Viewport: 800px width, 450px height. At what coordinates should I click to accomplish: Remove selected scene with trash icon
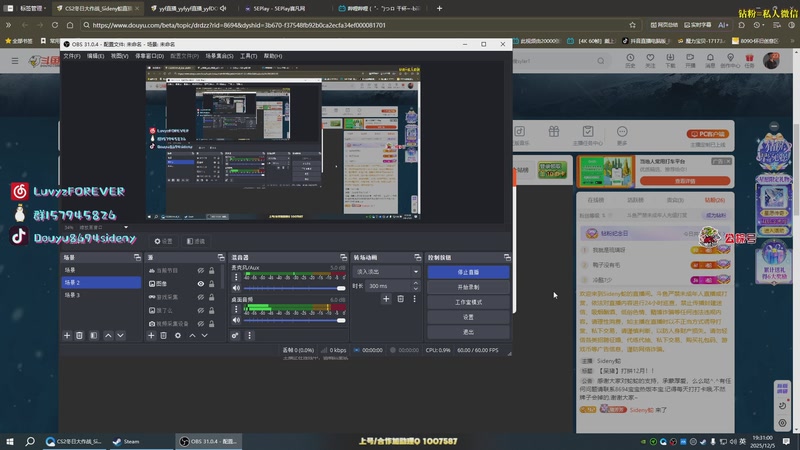point(79,336)
